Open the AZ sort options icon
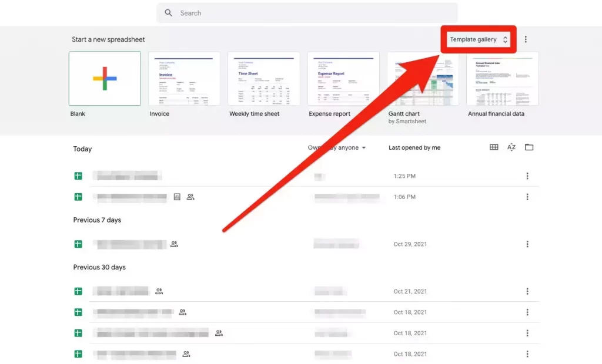This screenshot has width=602, height=364. [511, 147]
